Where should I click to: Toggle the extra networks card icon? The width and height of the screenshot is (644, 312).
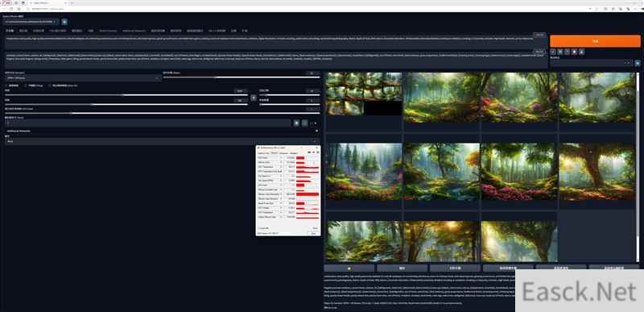pyautogui.click(x=567, y=52)
